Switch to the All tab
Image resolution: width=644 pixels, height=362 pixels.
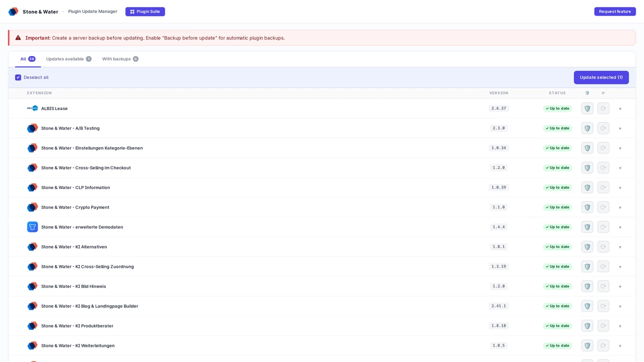click(x=28, y=59)
